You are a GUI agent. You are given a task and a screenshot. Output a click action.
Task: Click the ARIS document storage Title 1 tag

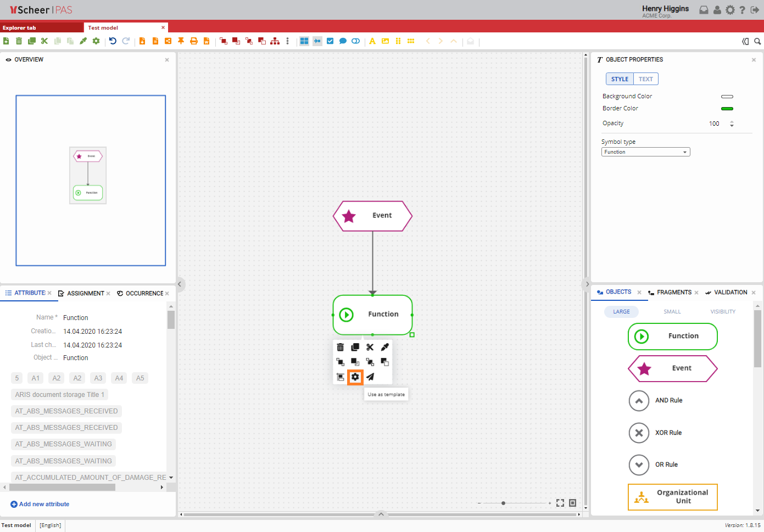pos(60,395)
